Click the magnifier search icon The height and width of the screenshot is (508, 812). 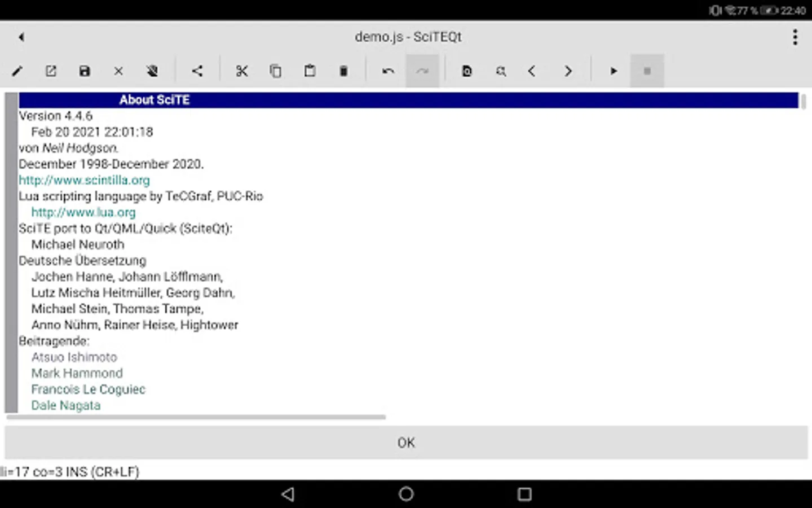(x=501, y=71)
